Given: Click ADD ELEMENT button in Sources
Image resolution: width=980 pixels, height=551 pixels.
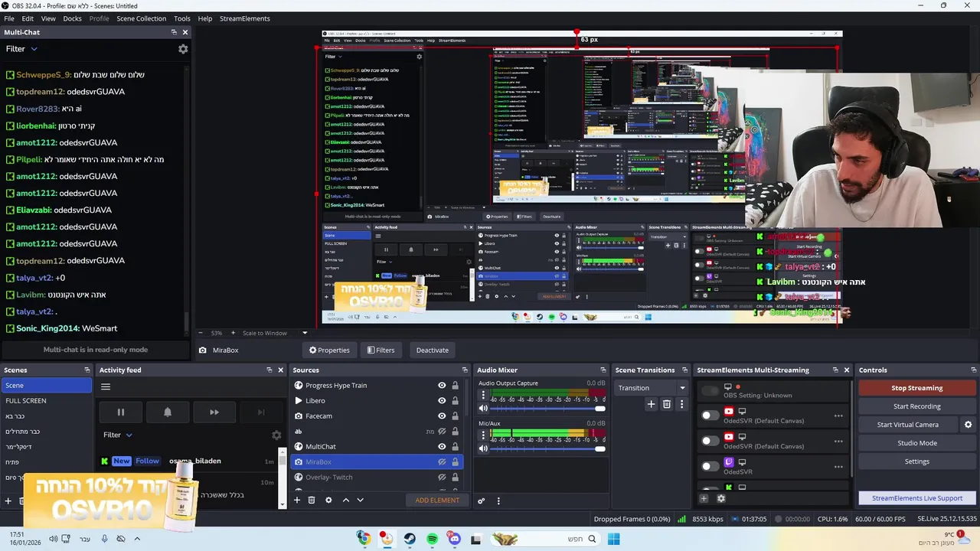Looking at the screenshot, I should [437, 500].
